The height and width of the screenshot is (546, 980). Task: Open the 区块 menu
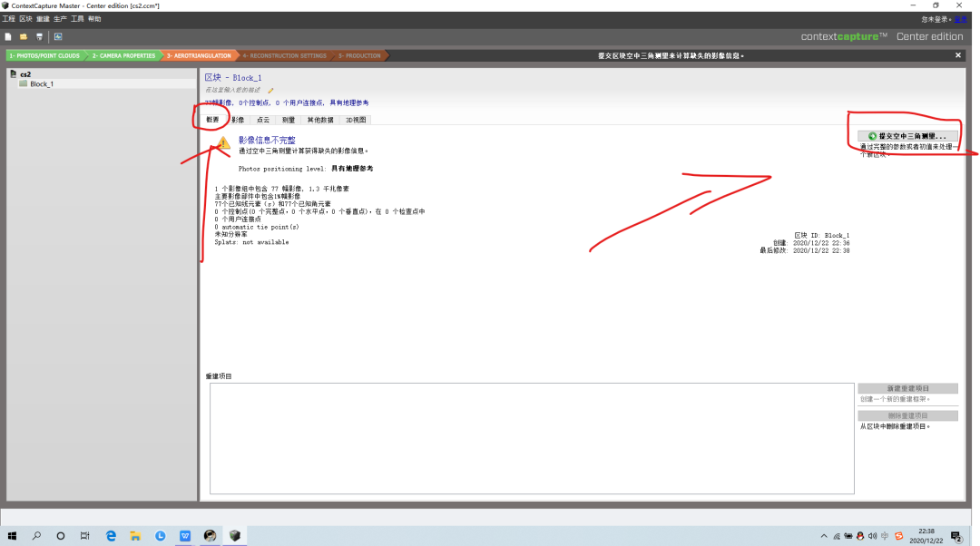point(25,19)
